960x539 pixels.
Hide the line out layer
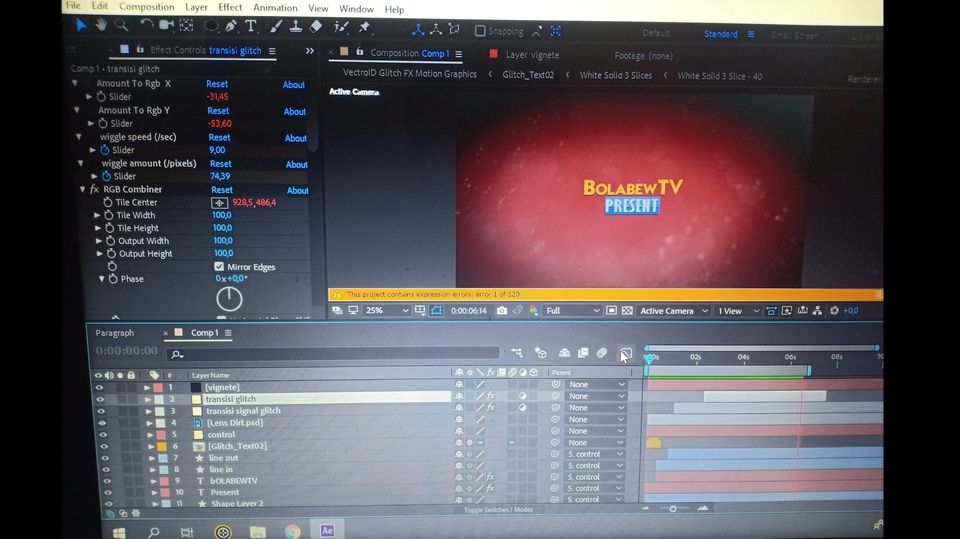[x=105, y=458]
